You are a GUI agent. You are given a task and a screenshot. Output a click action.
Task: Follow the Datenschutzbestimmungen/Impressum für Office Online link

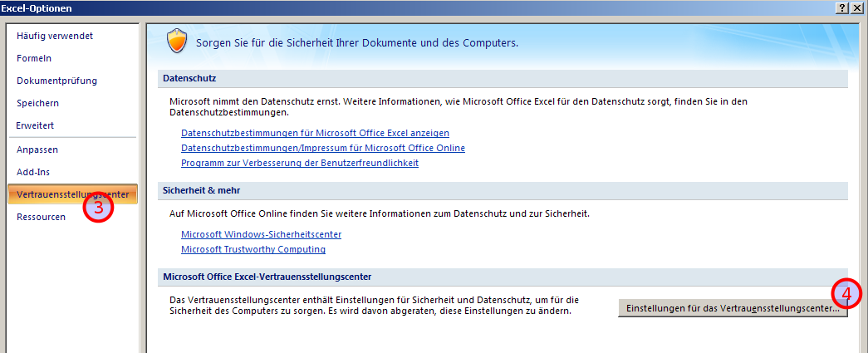coord(323,149)
